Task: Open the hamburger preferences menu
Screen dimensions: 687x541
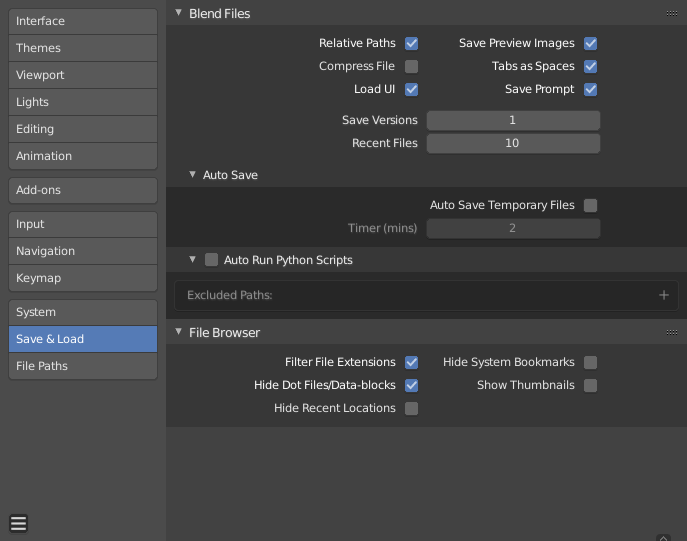Action: [x=18, y=523]
